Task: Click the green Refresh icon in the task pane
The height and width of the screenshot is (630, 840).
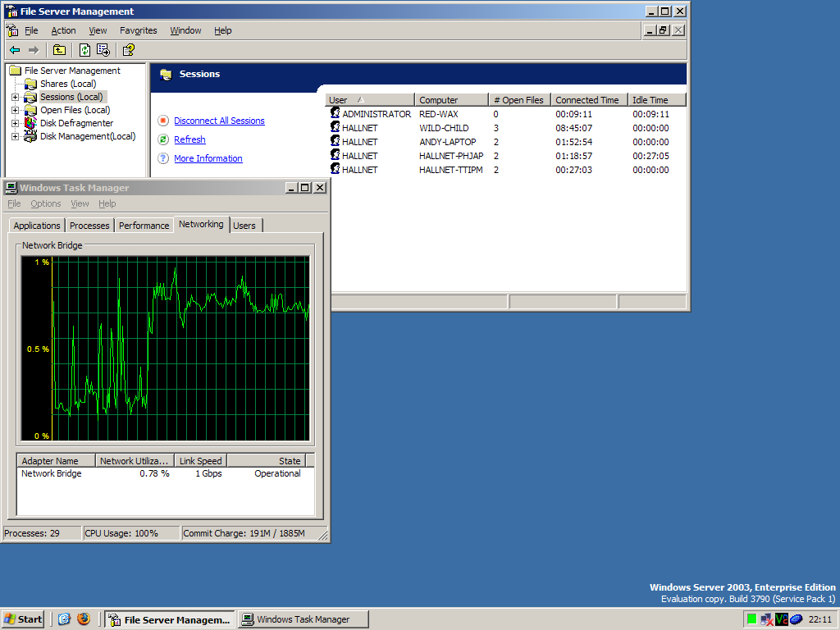Action: (x=163, y=139)
